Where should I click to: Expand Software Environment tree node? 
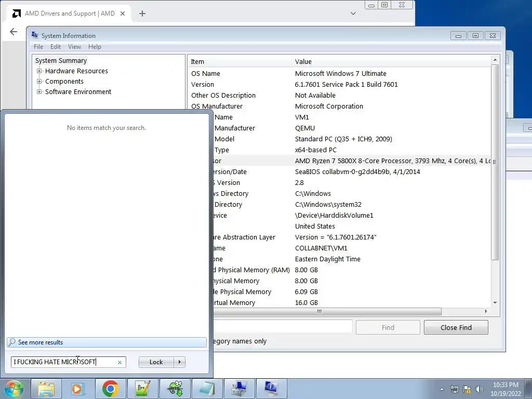pyautogui.click(x=39, y=92)
